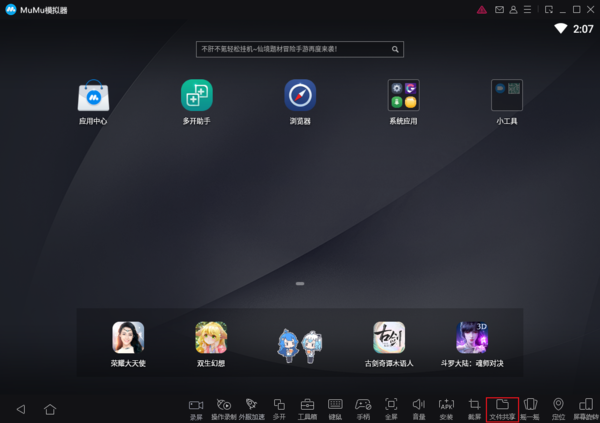The height and width of the screenshot is (423, 600).
Task: Click the red warning triangle icon
Action: point(482,10)
